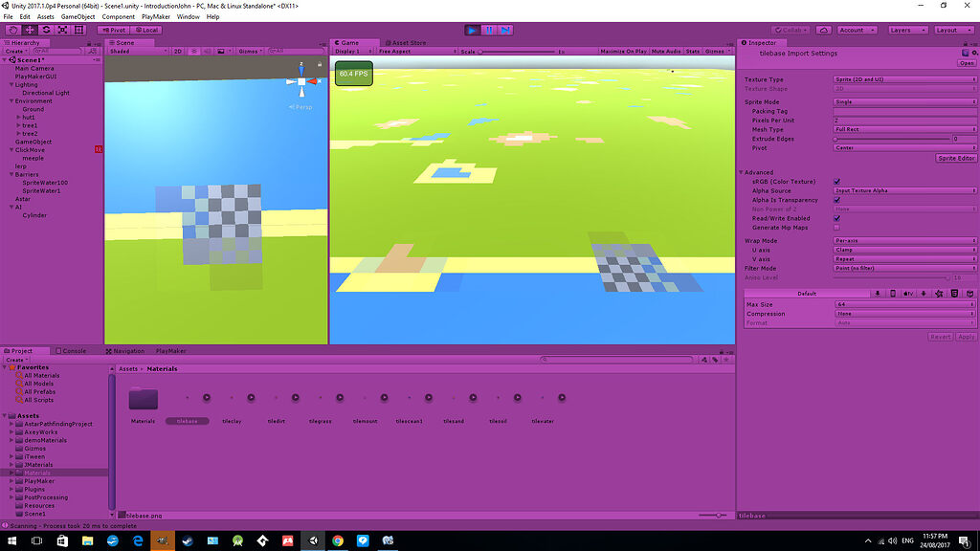The height and width of the screenshot is (551, 980).
Task: Select the tilegrass material thumbnail
Action: 321,398
